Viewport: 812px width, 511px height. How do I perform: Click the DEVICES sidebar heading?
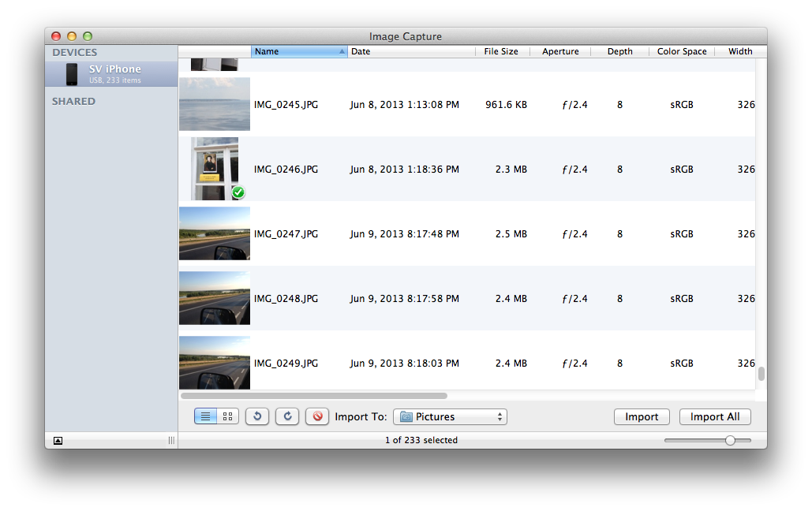(x=74, y=52)
